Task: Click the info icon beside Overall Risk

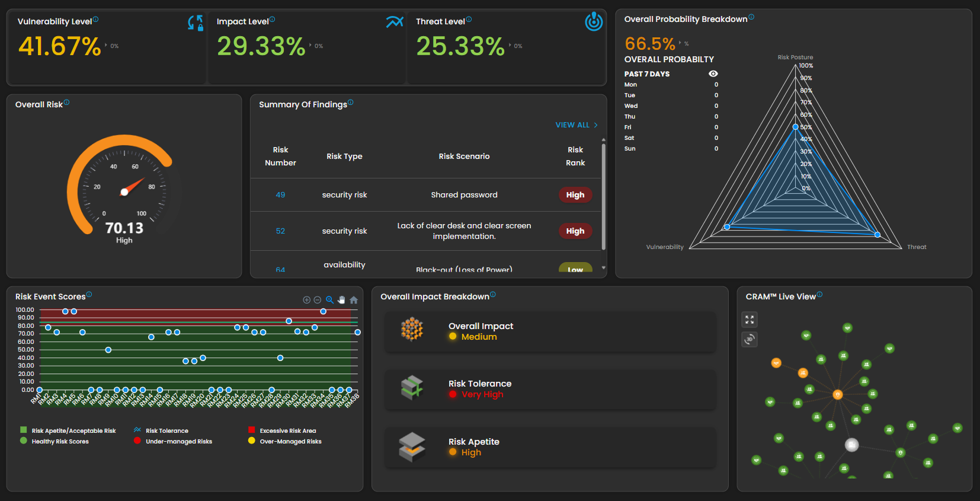Action: 67,103
